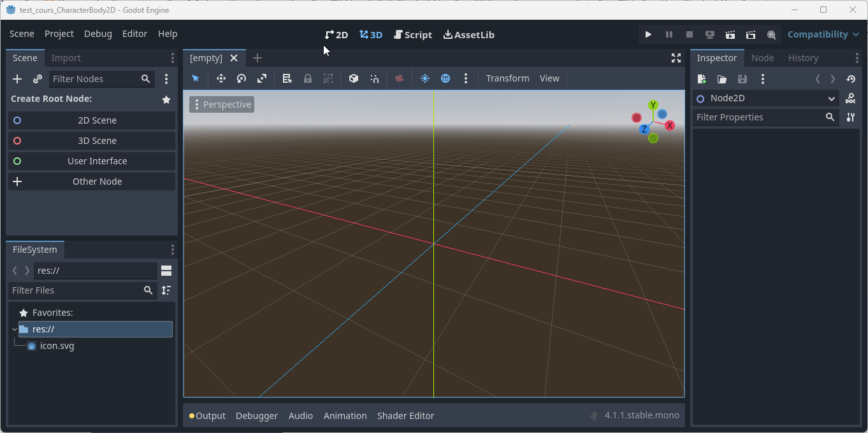Collapse the res:// folder tree arrow

point(14,329)
